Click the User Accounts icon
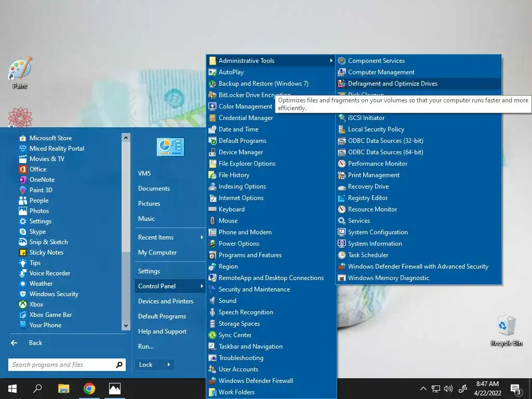Viewport: 532px width, 399px height. (212, 369)
